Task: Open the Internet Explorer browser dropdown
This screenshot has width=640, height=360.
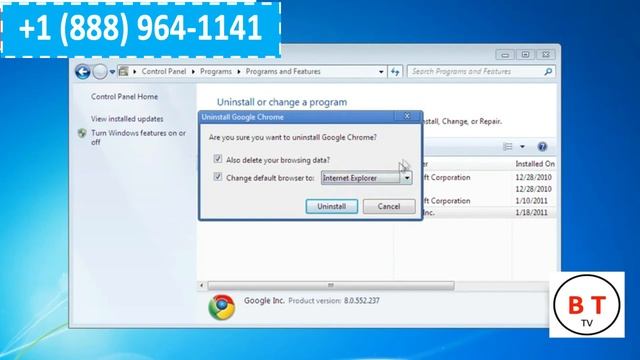Action: [x=366, y=178]
